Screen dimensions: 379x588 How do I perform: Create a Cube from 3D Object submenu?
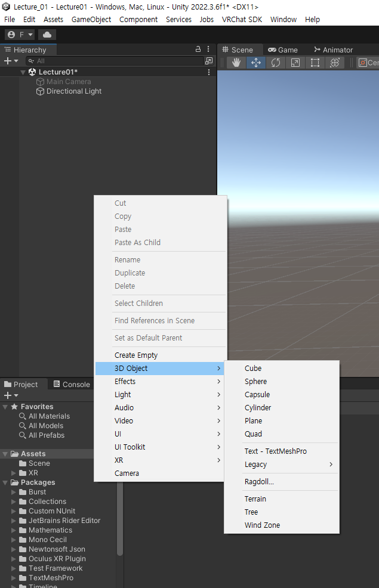click(282, 369)
